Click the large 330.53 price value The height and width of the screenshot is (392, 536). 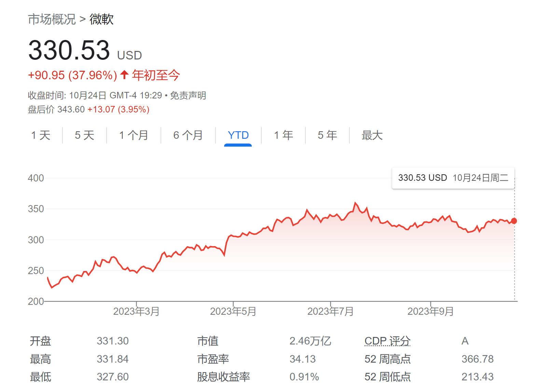(69, 50)
